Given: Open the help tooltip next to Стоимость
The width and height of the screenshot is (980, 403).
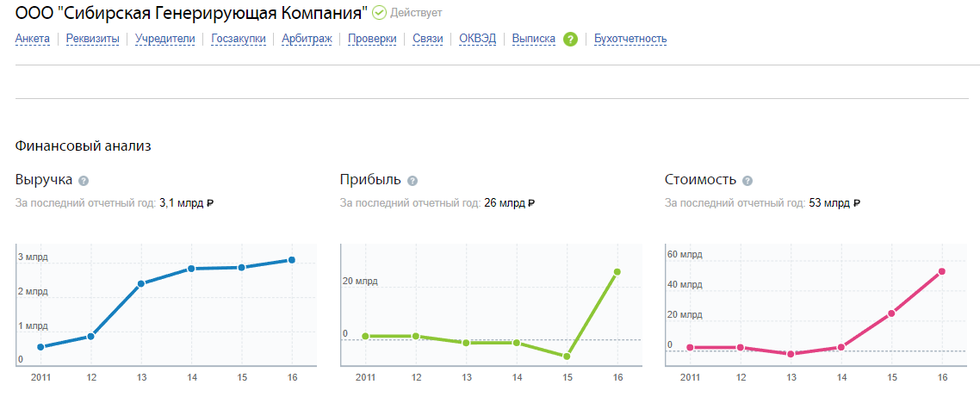Looking at the screenshot, I should click(747, 181).
